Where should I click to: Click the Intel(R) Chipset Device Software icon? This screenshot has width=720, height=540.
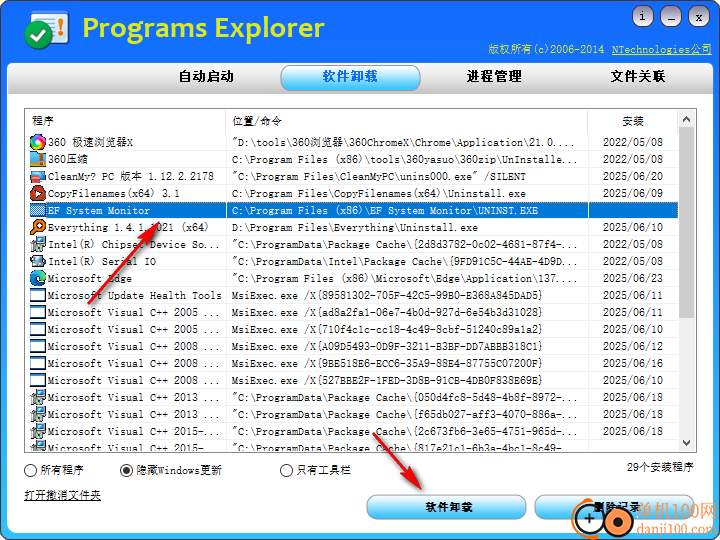coord(38,244)
